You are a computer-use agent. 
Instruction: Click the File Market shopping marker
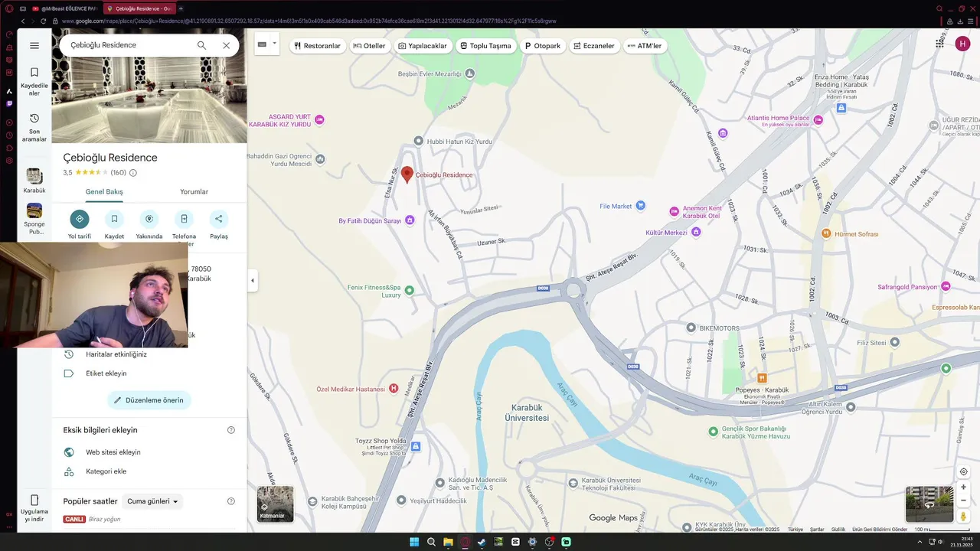pyautogui.click(x=641, y=206)
